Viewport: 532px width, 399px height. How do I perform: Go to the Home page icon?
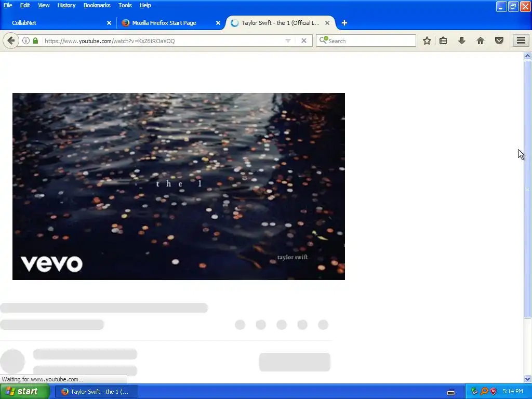481,41
